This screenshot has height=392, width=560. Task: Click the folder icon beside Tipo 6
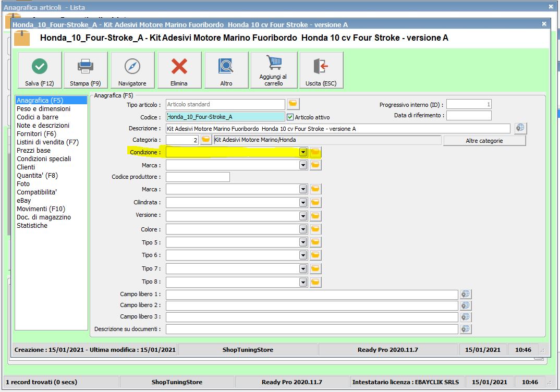point(315,255)
